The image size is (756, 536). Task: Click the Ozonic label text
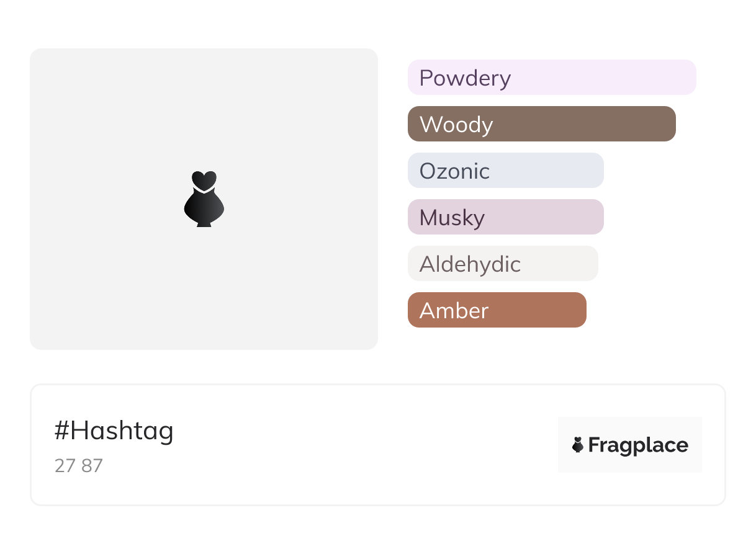[x=454, y=171]
